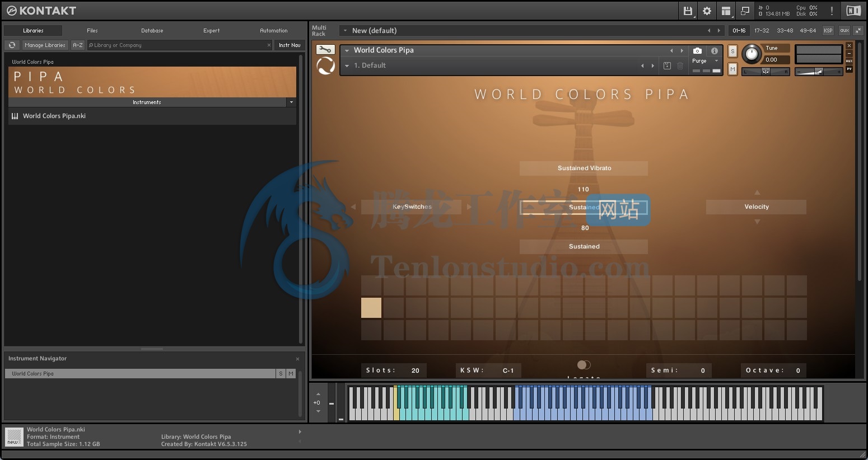The width and height of the screenshot is (868, 460).
Task: Toggle the aux sends button in rack header
Action: point(844,31)
